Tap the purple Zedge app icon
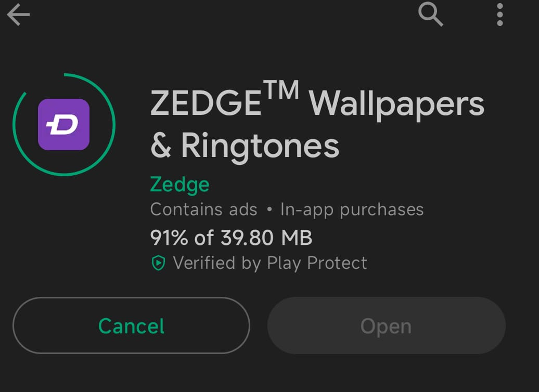The image size is (539, 392). tap(64, 125)
